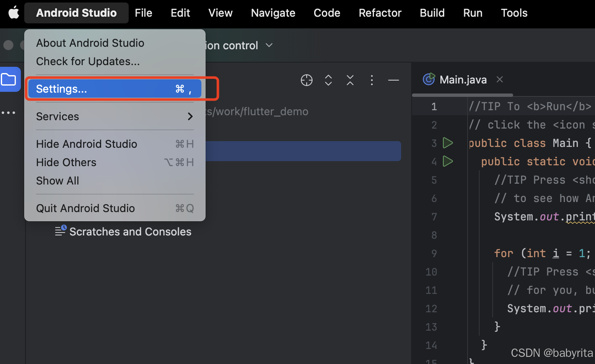This screenshot has width=595, height=364.
Task: Choose Show All menu entry
Action: click(x=115, y=181)
